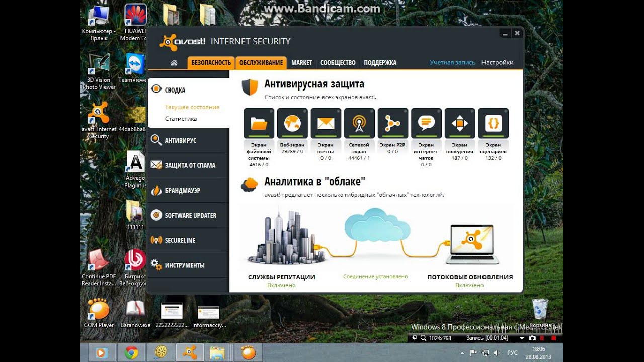Open media player taskbar icon
The height and width of the screenshot is (362, 644).
point(102,353)
